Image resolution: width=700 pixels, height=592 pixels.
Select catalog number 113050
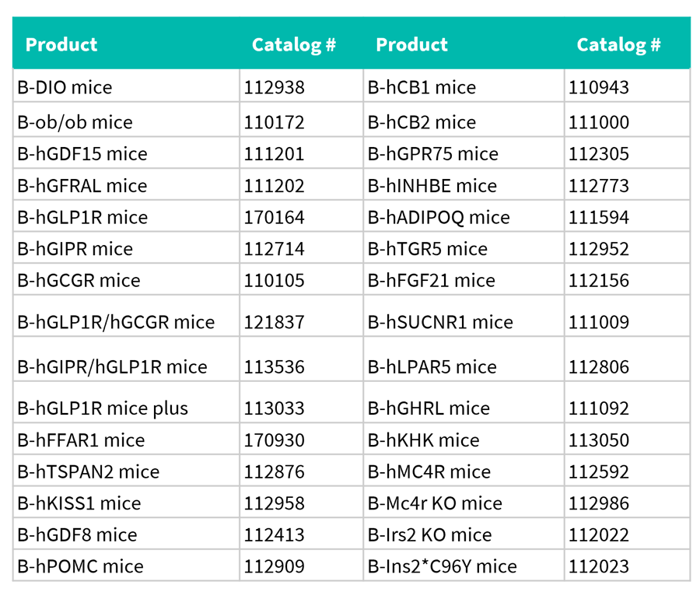tap(599, 440)
